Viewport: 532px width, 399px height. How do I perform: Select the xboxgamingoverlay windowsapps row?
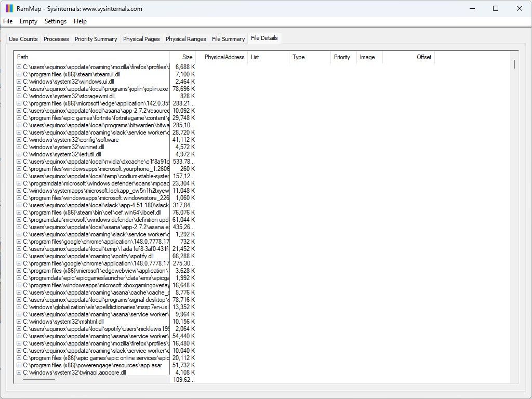tap(96, 285)
